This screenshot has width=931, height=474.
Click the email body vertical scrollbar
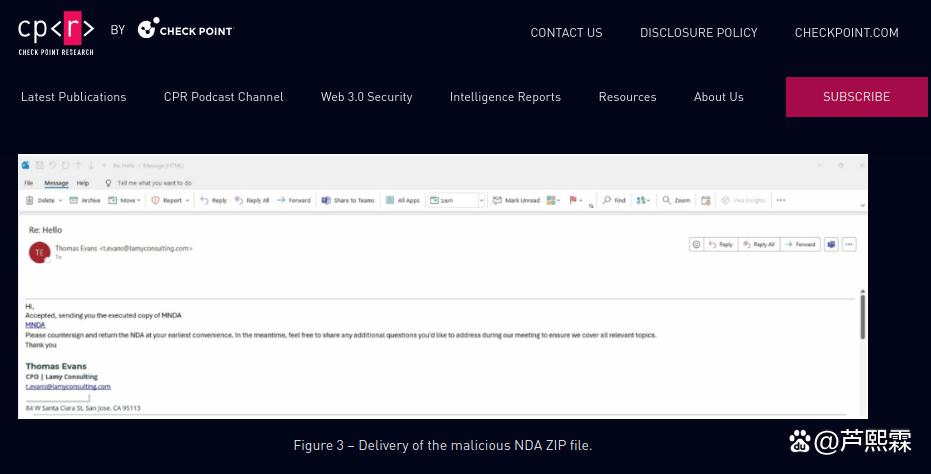click(863, 317)
